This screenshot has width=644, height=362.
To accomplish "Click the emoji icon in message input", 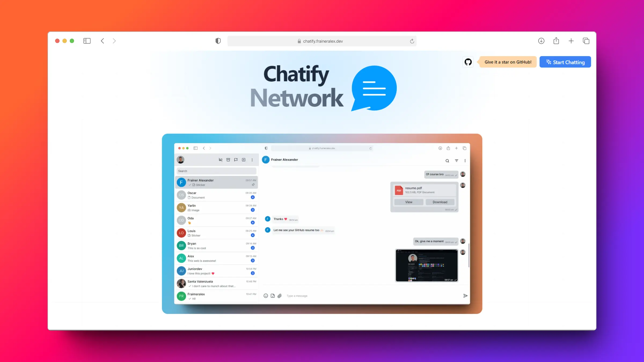I will (266, 296).
